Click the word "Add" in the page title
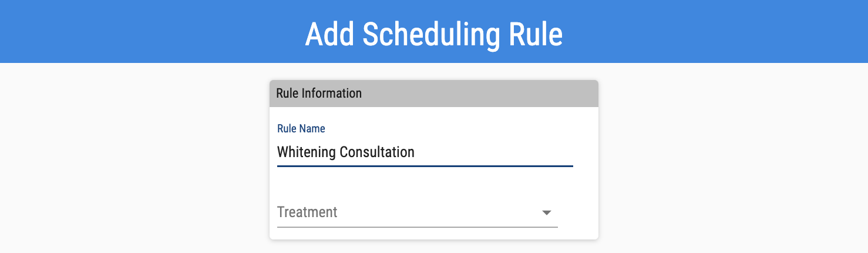This screenshot has height=253, width=868. (329, 35)
